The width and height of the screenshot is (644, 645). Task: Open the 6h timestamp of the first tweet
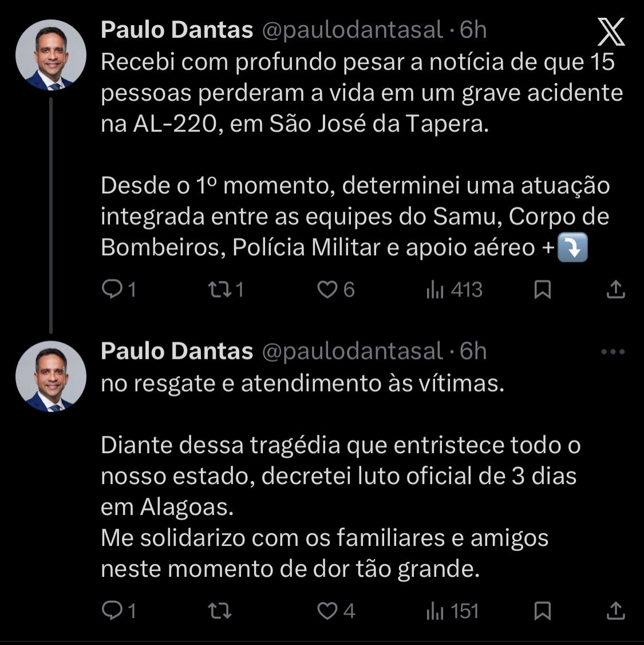473,30
